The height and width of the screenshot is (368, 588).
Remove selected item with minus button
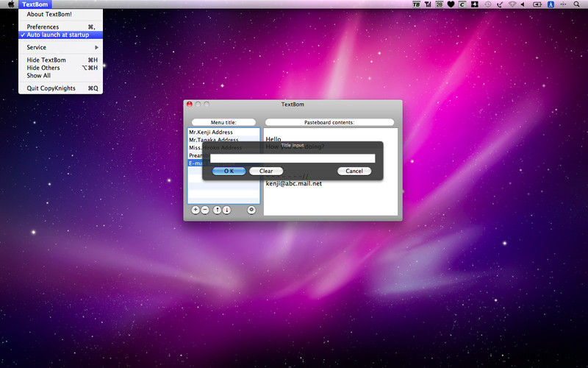pos(205,210)
